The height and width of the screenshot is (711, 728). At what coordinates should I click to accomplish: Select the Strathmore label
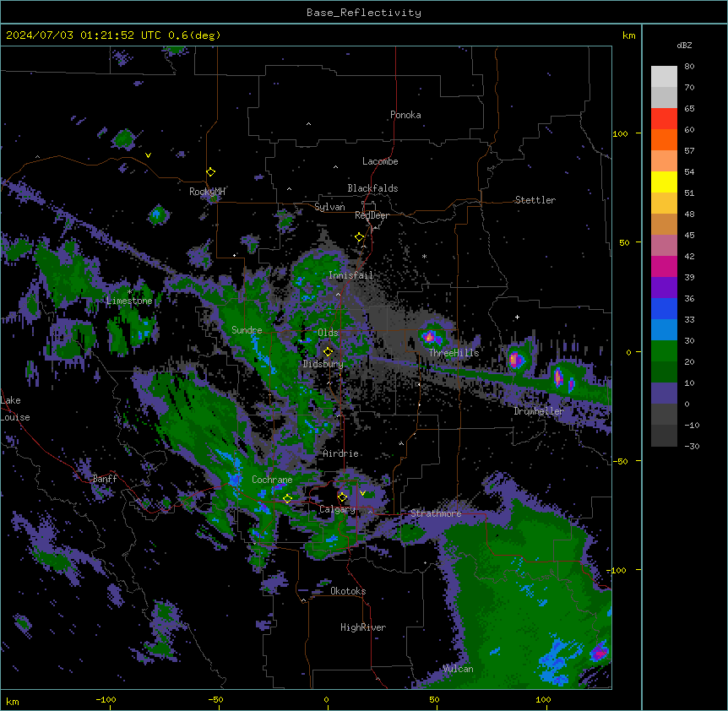pos(436,513)
